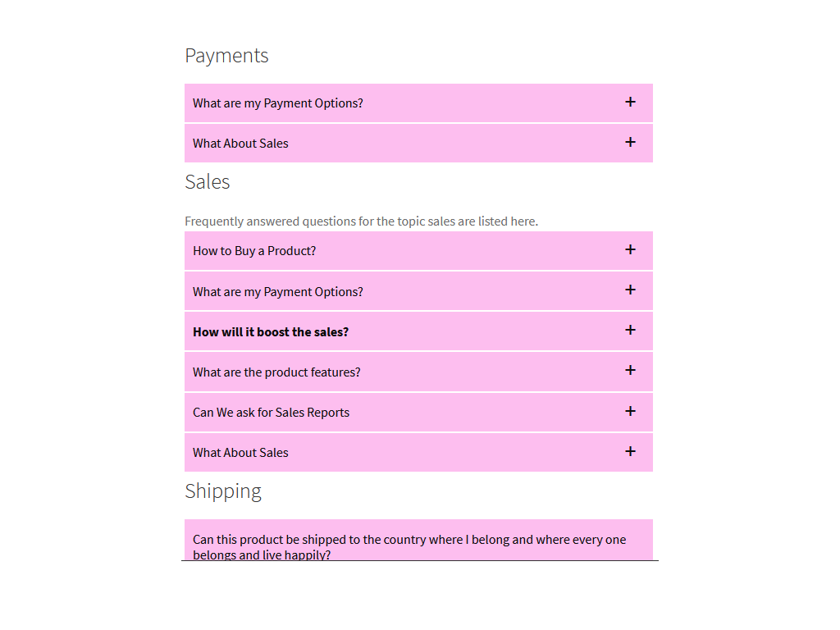This screenshot has width=840, height=630.
Task: Click plus icon for What About Sales under Sales heading
Action: tap(630, 451)
